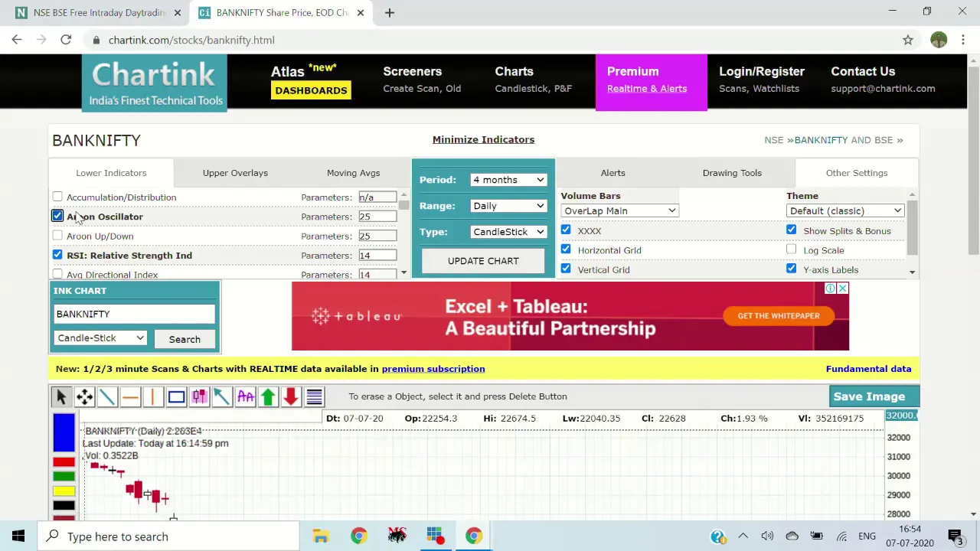Click the Minimize Indicators link
This screenshot has width=980, height=551.
point(483,139)
